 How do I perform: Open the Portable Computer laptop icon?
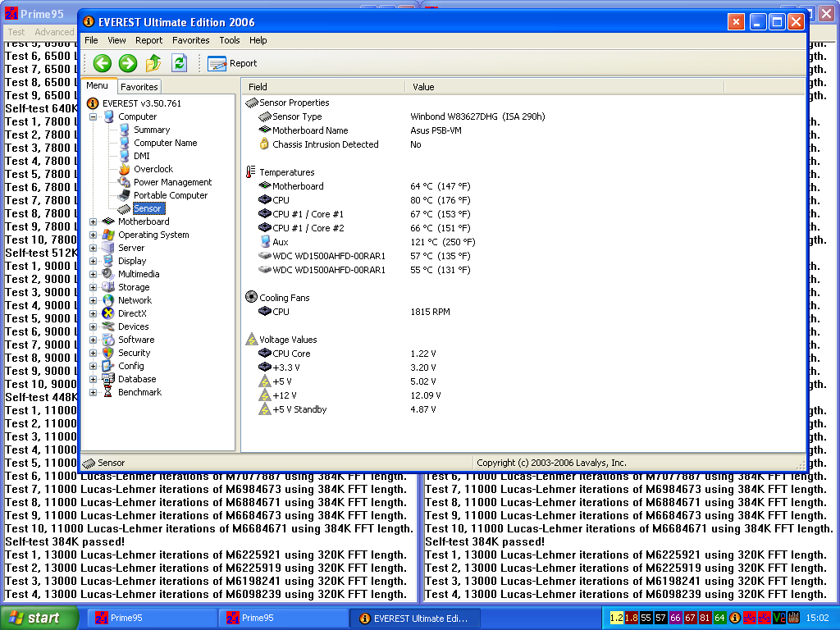tap(125, 195)
